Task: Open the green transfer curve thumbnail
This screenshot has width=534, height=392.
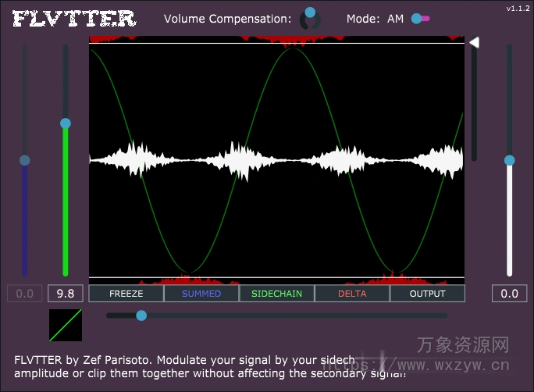Action: (66, 325)
